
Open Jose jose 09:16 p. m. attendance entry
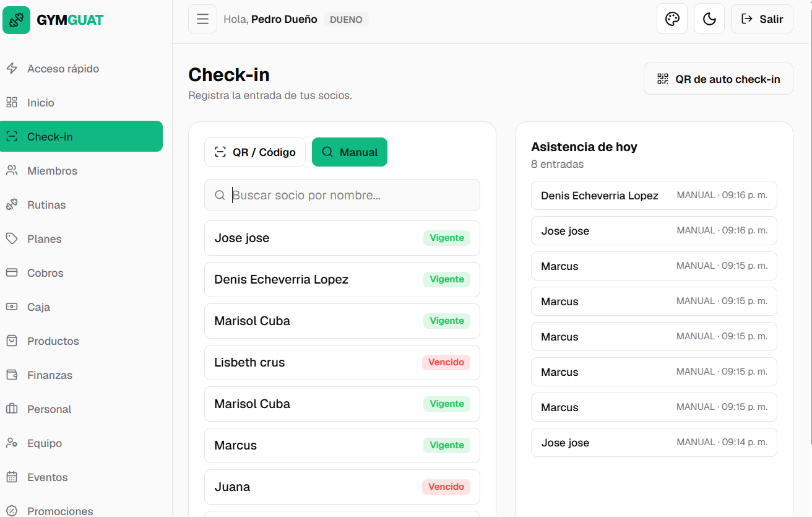pyautogui.click(x=654, y=231)
